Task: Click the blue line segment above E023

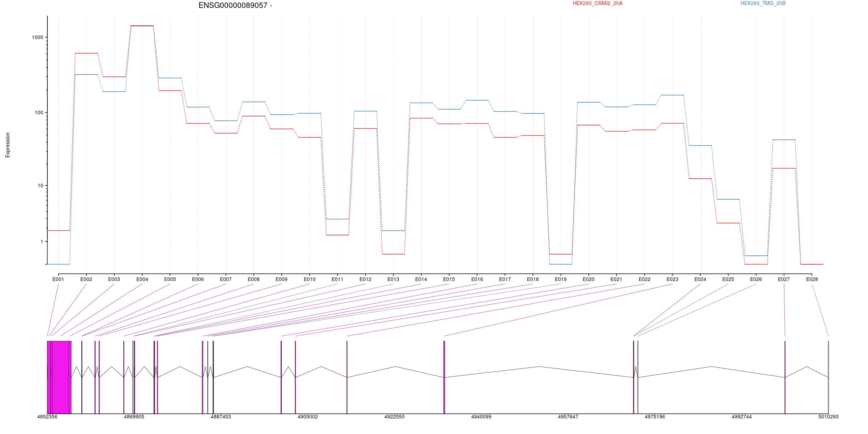Action: click(672, 95)
